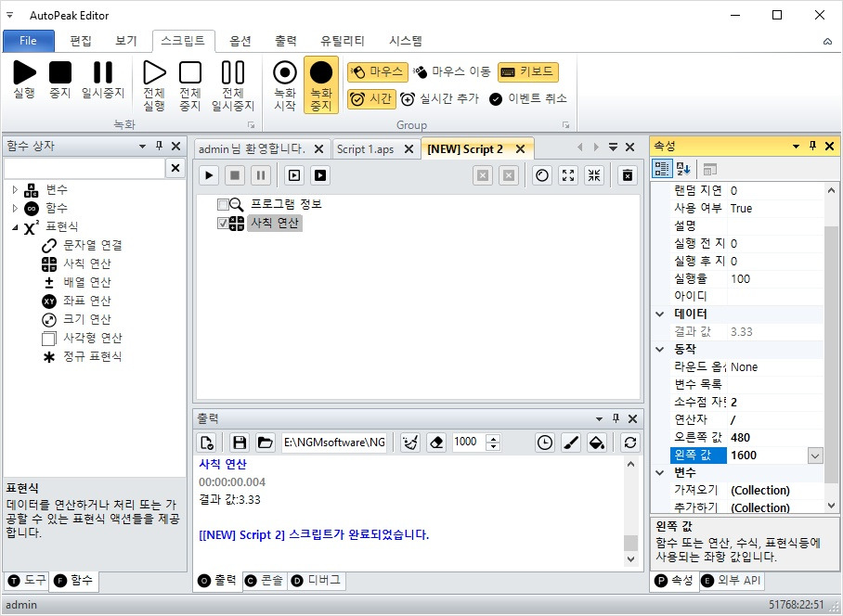Switch to 외부 API tab

[x=732, y=580]
